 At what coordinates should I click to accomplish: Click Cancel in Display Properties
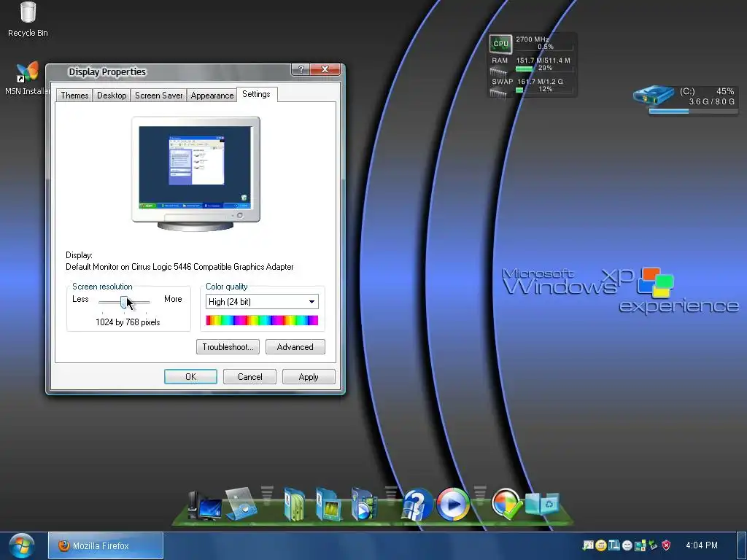[249, 377]
